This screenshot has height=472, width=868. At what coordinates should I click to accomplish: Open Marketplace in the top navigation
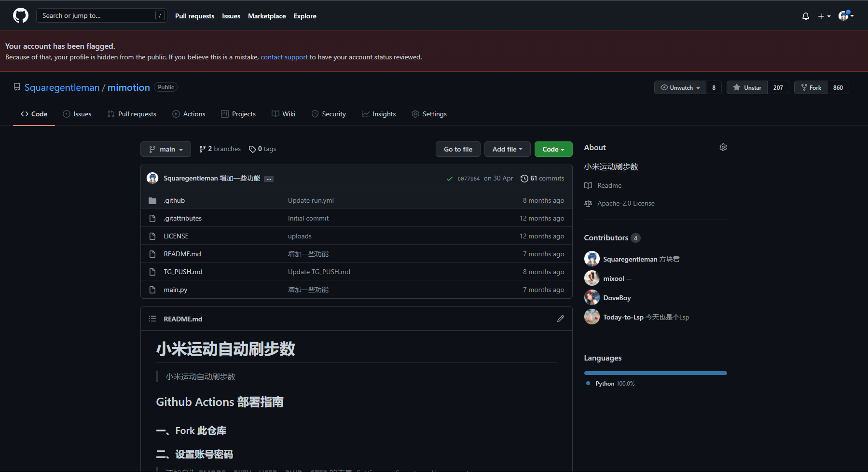pos(267,16)
